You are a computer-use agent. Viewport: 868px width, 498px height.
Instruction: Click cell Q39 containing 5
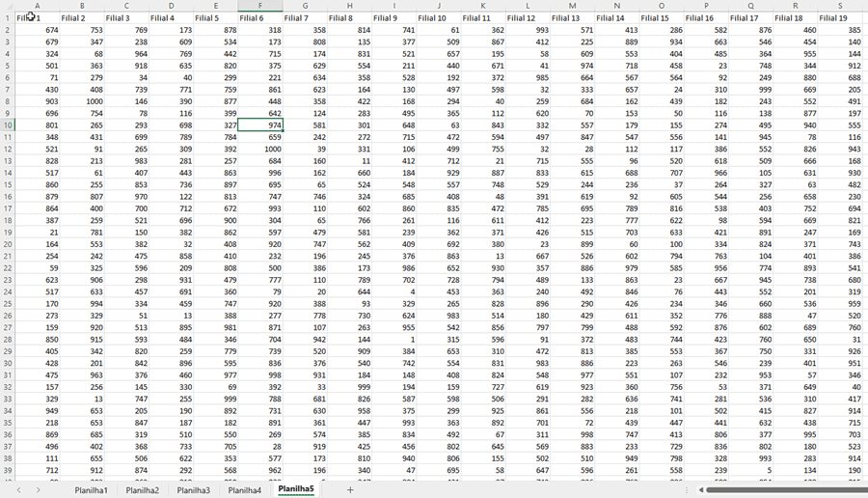[x=750, y=470]
